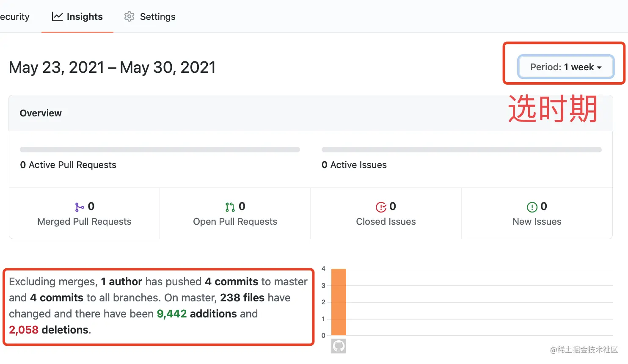Click the GitHub Octocat icon below the chart

tap(338, 346)
